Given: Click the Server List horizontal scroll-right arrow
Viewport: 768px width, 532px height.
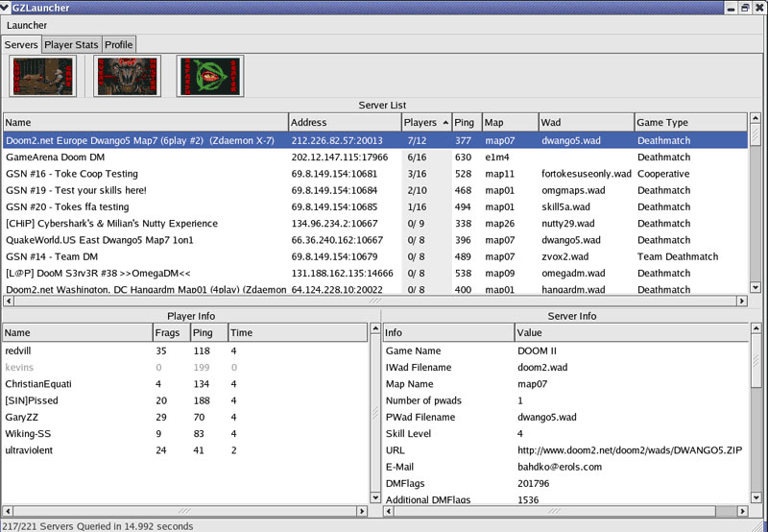Looking at the screenshot, I should [x=741, y=301].
